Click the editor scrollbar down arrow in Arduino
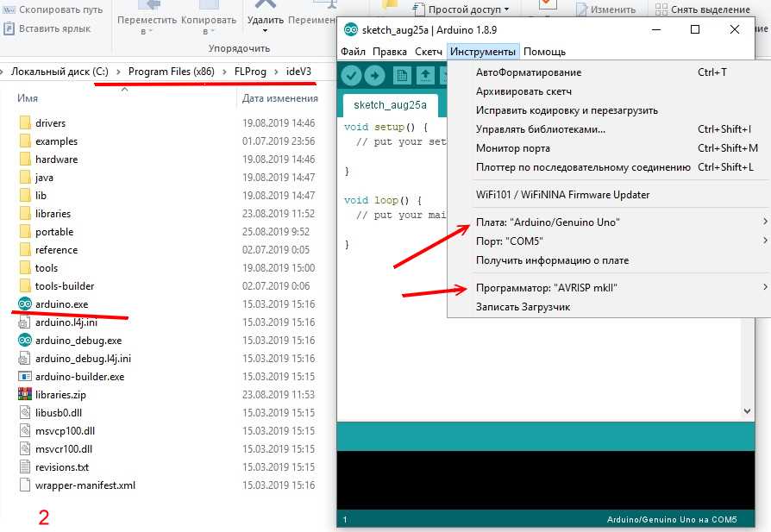 pyautogui.click(x=747, y=410)
